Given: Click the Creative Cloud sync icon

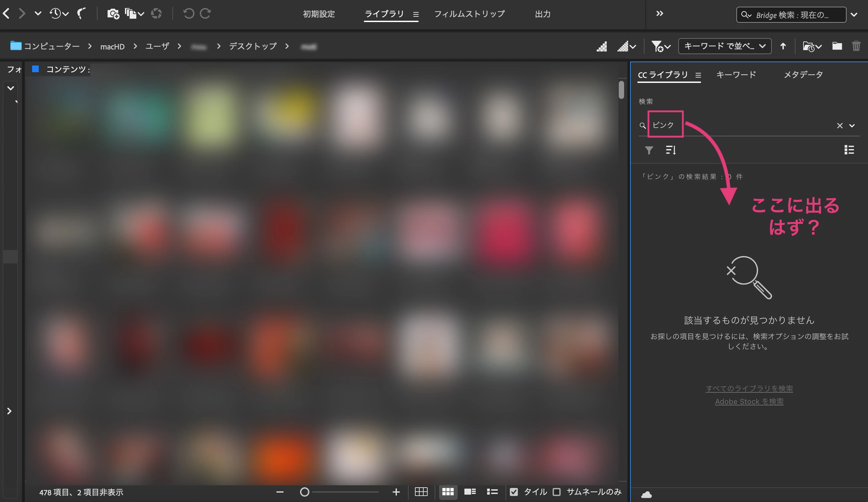Looking at the screenshot, I should coord(646,495).
